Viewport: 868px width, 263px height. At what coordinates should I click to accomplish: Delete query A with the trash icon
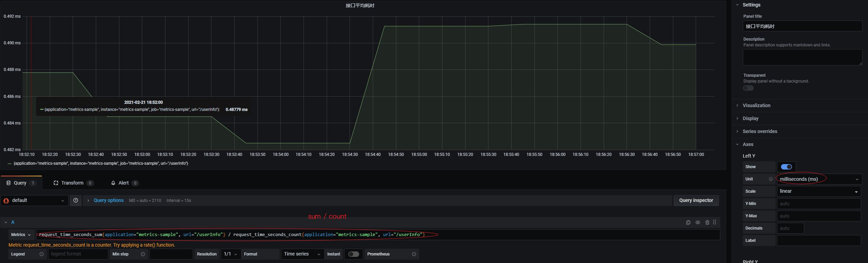pos(707,222)
